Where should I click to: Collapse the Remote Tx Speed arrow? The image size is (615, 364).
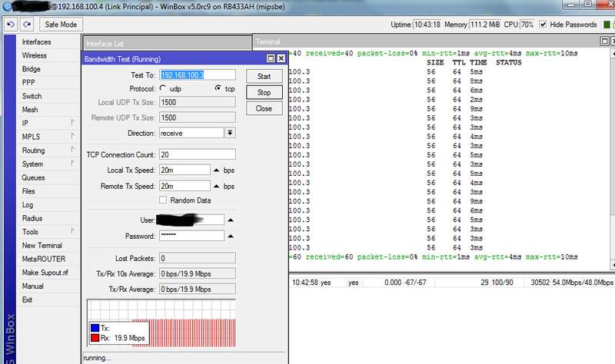217,186
